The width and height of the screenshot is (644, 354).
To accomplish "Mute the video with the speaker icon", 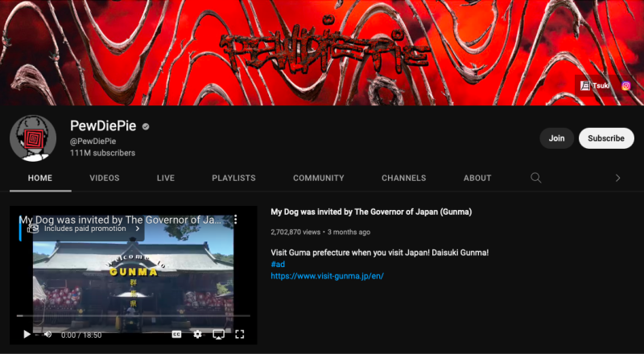I will click(47, 334).
